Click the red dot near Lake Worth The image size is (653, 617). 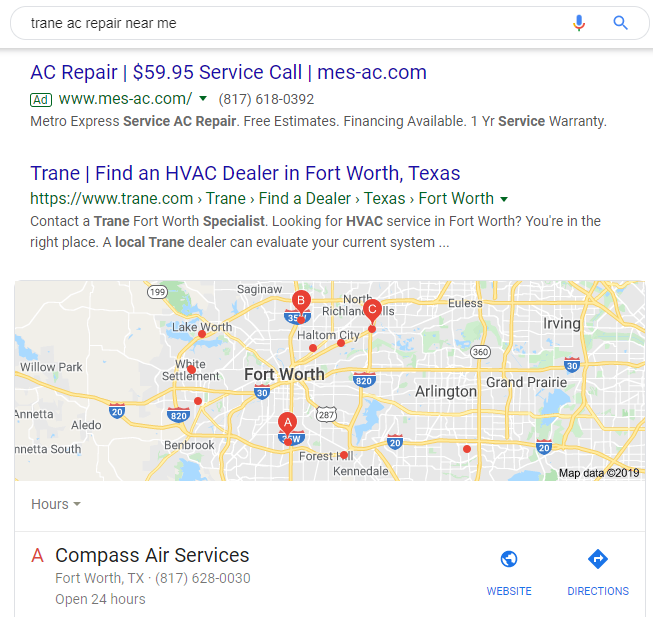pos(202,334)
